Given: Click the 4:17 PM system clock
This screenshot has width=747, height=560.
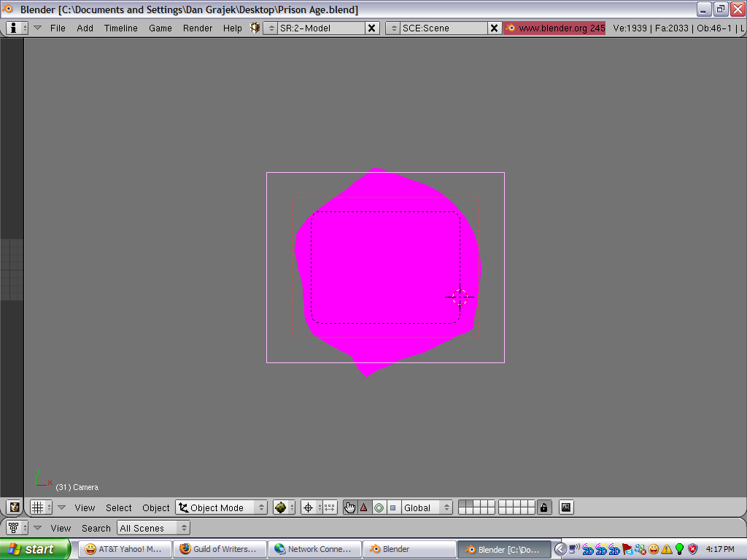Looking at the screenshot, I should (x=720, y=549).
